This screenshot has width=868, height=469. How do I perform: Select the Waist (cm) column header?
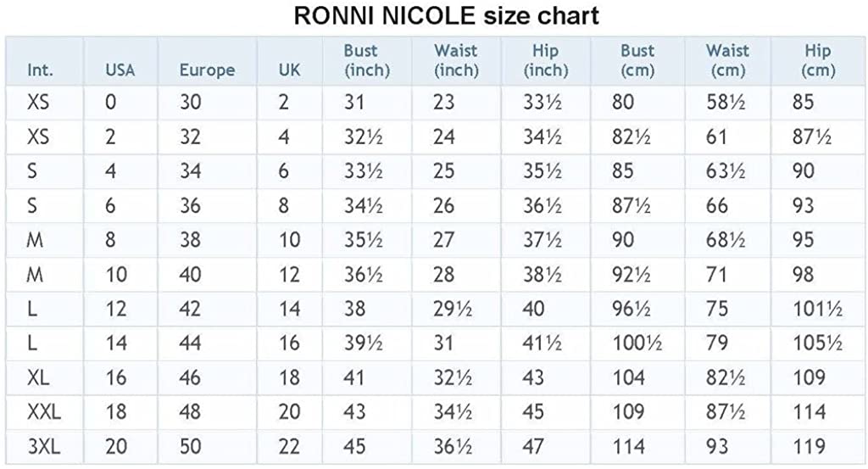[727, 60]
